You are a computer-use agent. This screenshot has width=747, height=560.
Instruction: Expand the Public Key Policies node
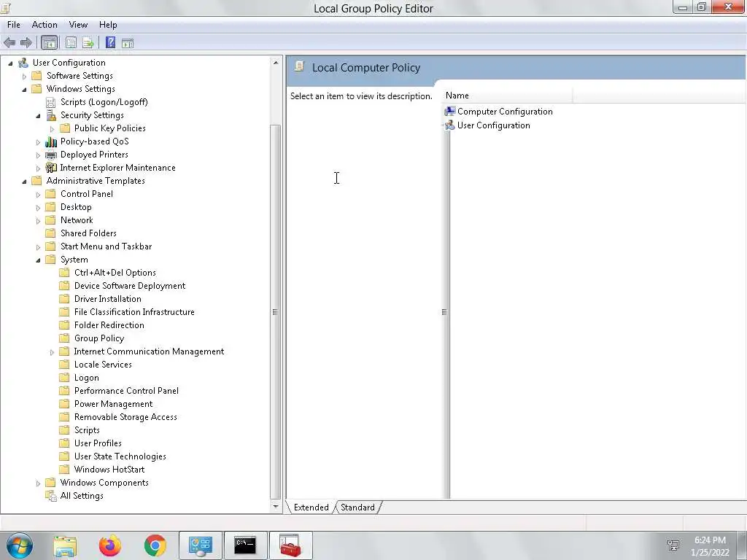(53, 128)
